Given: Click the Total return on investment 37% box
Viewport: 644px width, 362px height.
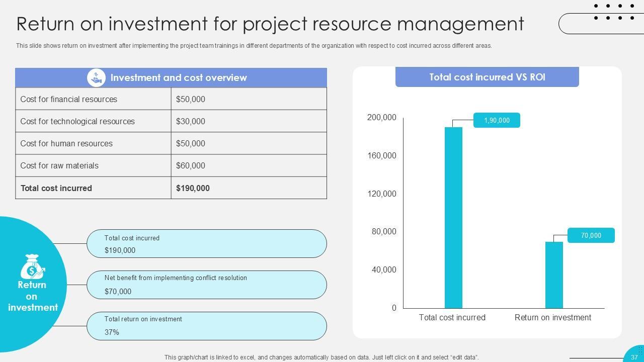Looking at the screenshot, I should pyautogui.click(x=206, y=326).
